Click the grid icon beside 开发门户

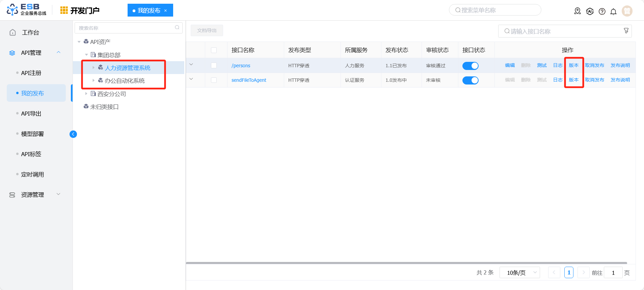point(64,10)
